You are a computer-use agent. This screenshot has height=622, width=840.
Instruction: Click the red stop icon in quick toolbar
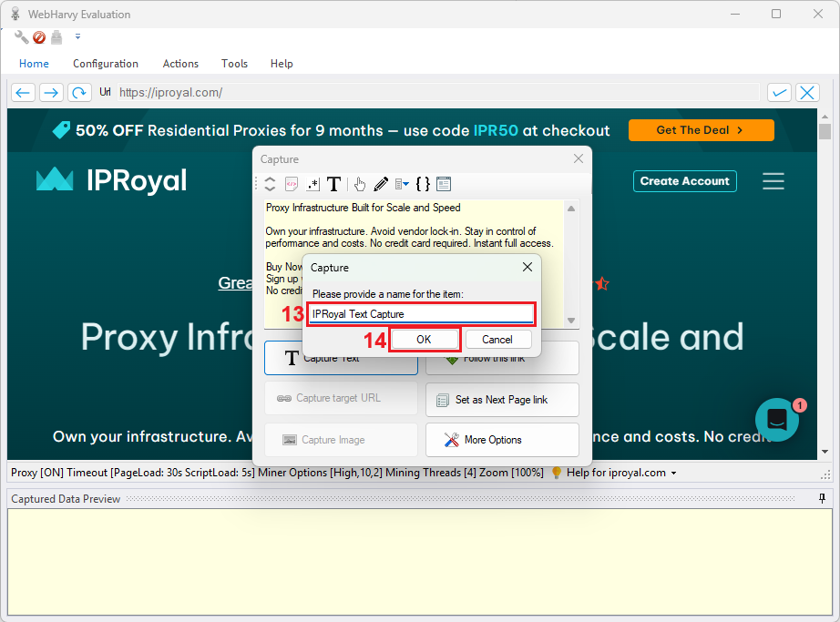coord(39,37)
